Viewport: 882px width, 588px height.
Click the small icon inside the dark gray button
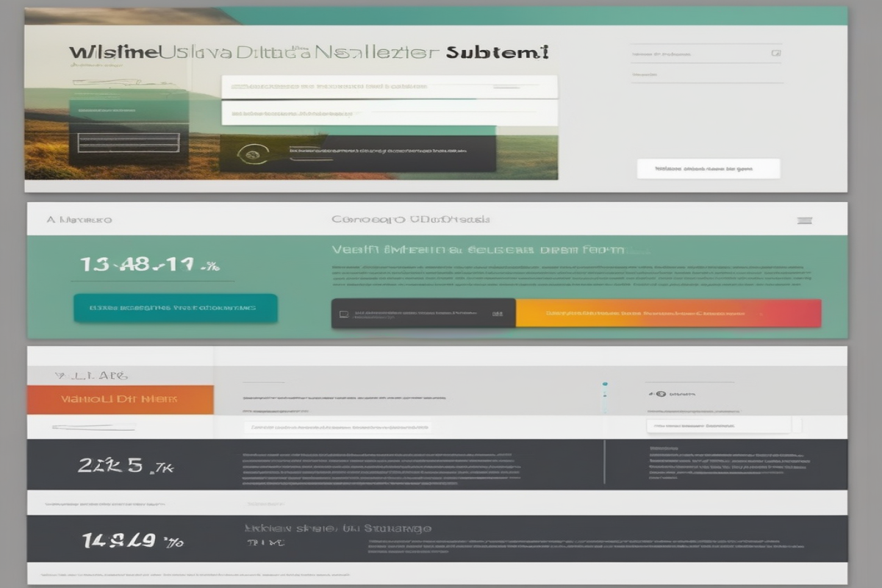tap(343, 314)
